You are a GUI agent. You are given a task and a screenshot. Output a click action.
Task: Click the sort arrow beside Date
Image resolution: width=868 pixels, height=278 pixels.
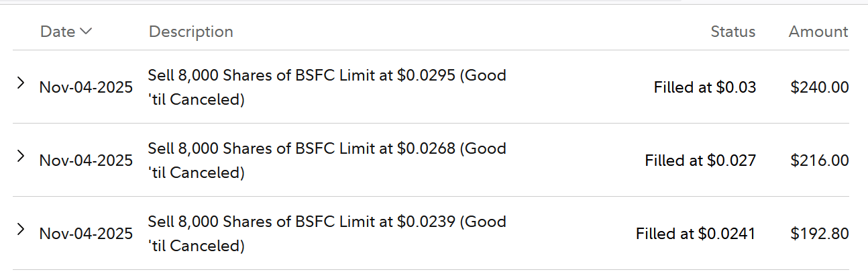click(x=85, y=31)
